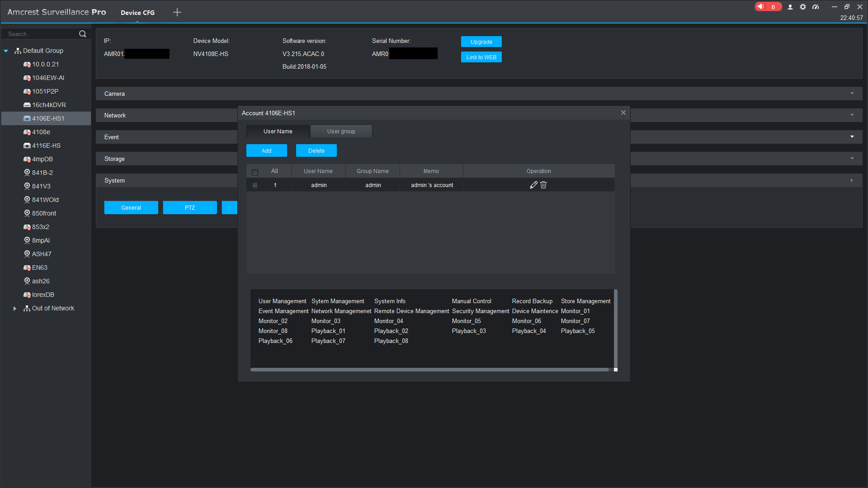
Task: Click the Link to WEB button
Action: 481,57
